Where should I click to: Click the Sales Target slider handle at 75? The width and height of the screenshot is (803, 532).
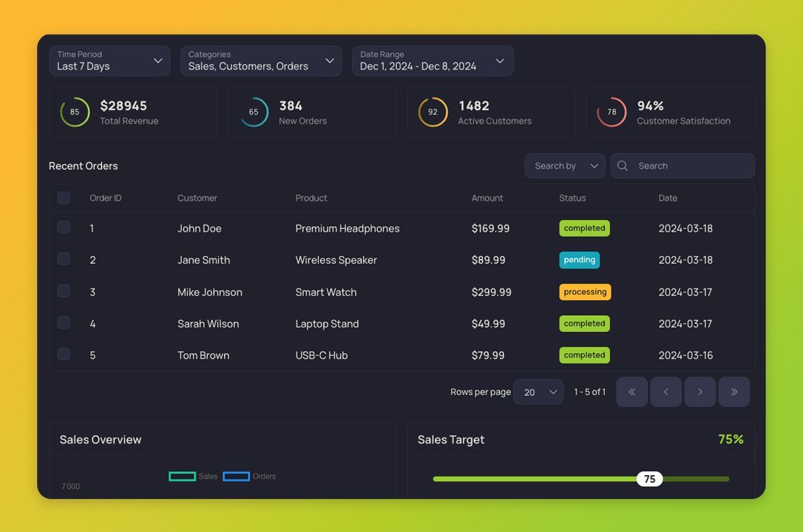tap(649, 479)
